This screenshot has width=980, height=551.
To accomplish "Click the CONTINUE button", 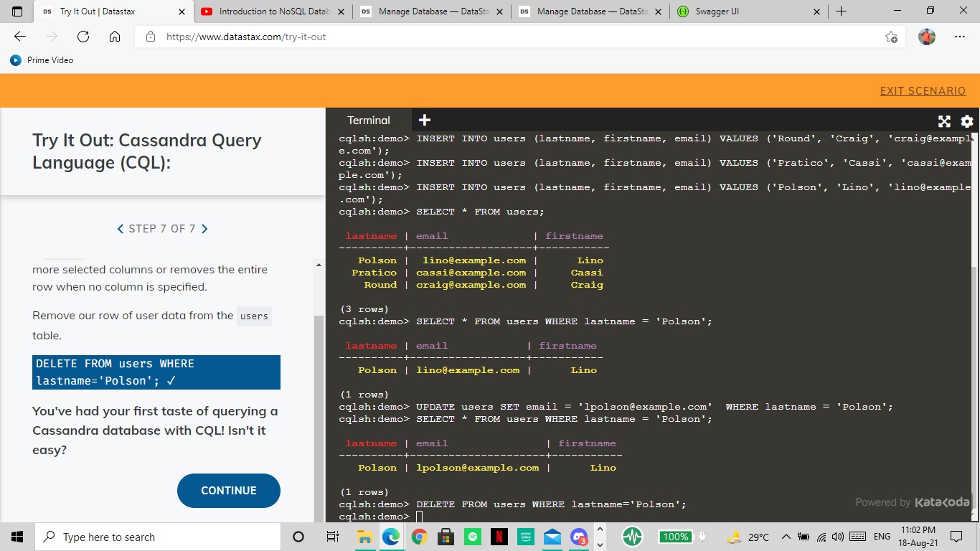I will (x=228, y=490).
